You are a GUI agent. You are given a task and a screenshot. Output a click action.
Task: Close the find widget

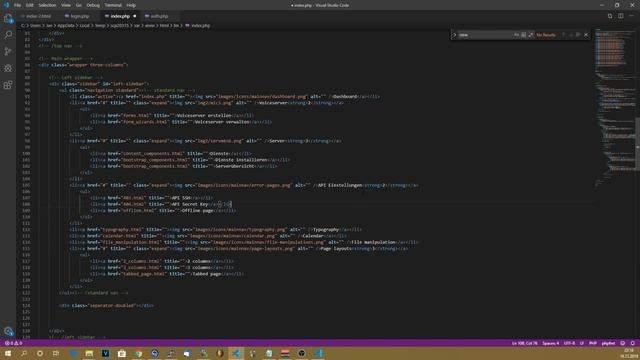[586, 35]
